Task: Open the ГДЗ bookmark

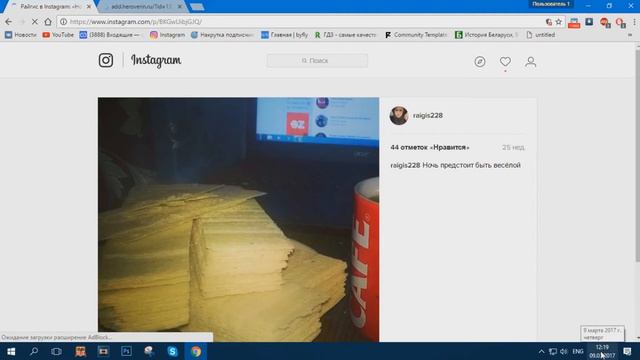Action: click(346, 35)
